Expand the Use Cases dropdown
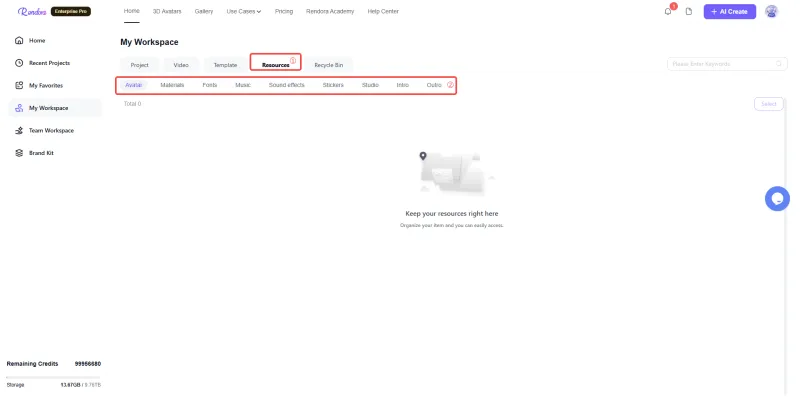800x397 pixels. (x=244, y=11)
